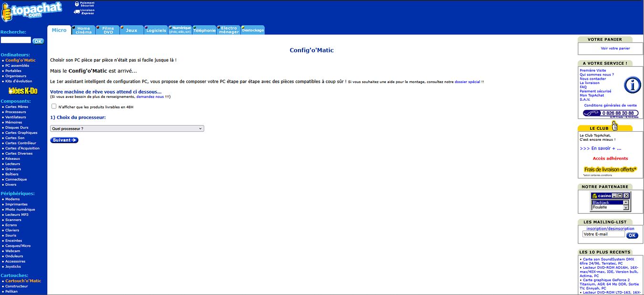Click the search OK button
Image resolution: width=644 pixels, height=295 pixels.
pyautogui.click(x=38, y=41)
